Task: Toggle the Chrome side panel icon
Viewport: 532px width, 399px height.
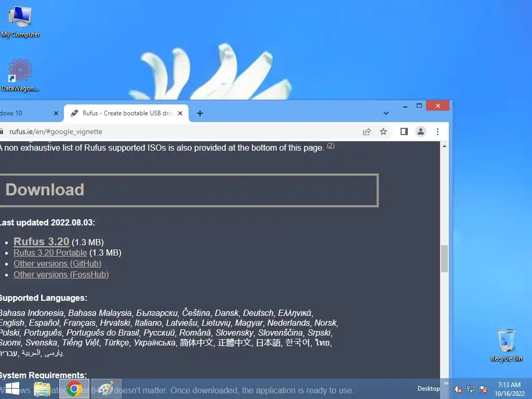Action: click(404, 131)
